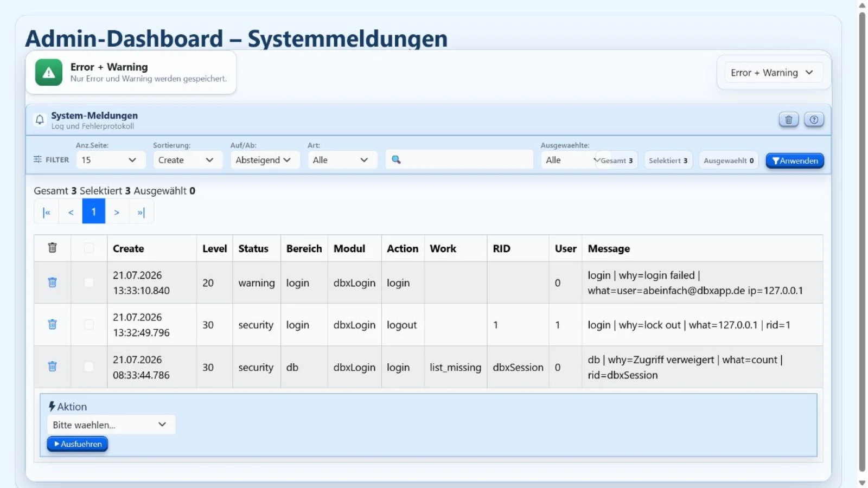Go to next page of results

(x=117, y=212)
